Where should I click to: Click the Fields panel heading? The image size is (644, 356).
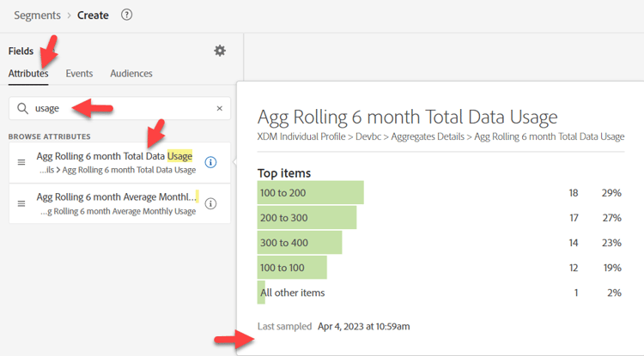click(21, 51)
